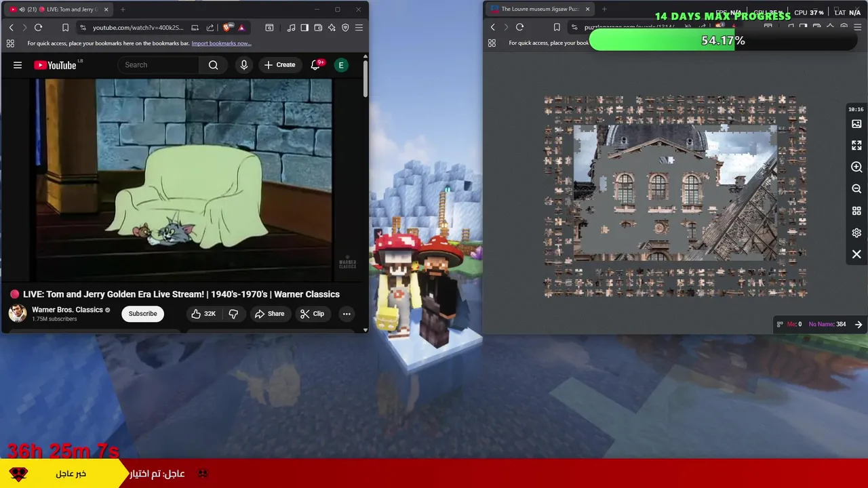868x488 pixels.
Task: Open puzzle settings gear
Action: click(856, 232)
